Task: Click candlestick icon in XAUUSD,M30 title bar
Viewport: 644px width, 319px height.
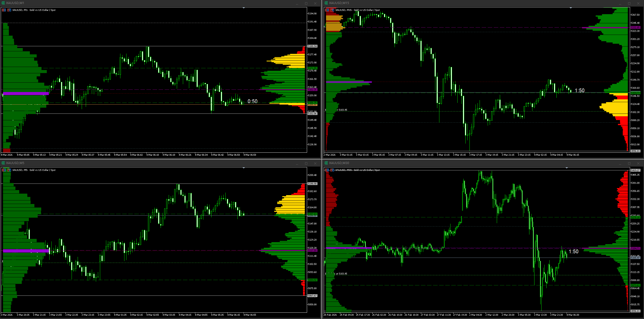Action: pyautogui.click(x=326, y=163)
